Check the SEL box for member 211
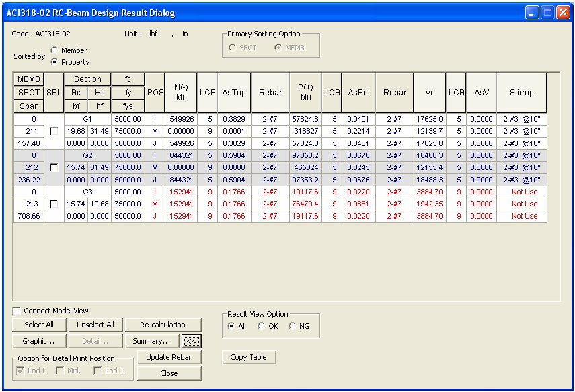The height and width of the screenshot is (392, 575). pyautogui.click(x=54, y=131)
